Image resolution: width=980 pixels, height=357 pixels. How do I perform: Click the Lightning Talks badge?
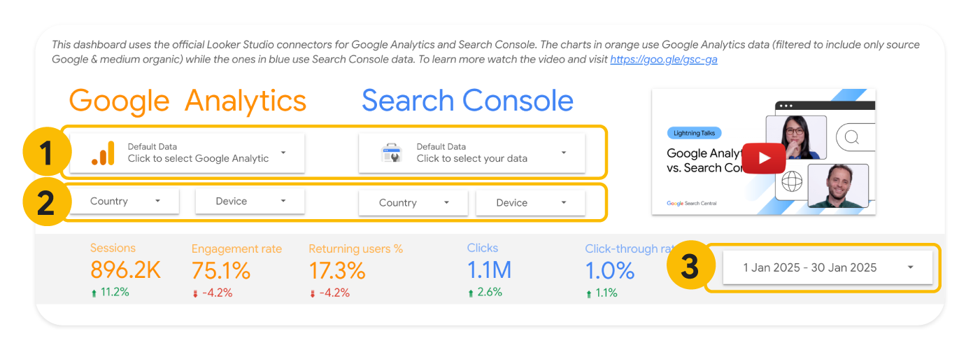click(693, 132)
